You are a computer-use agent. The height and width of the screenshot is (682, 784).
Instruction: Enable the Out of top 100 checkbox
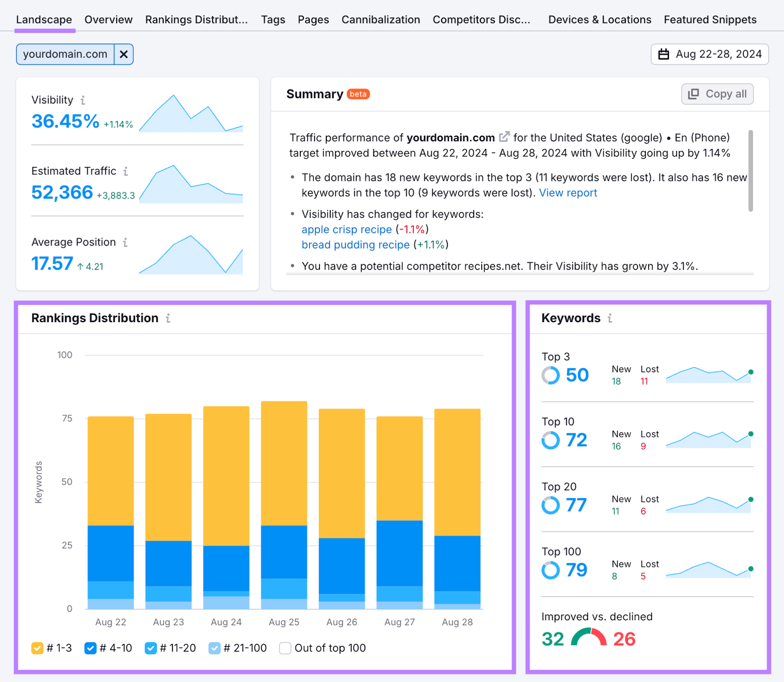pos(285,648)
